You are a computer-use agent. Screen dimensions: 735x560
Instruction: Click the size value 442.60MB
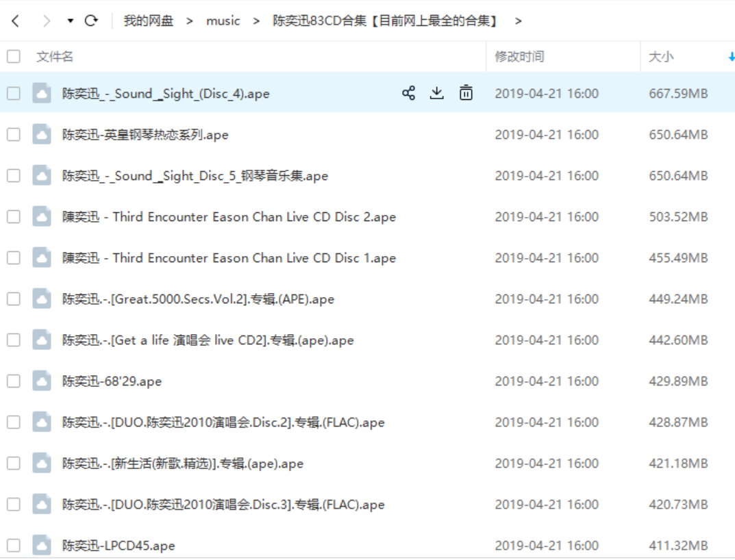(678, 340)
